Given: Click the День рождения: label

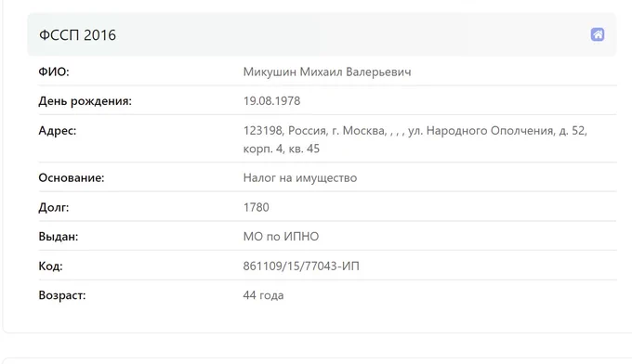Looking at the screenshot, I should click(86, 101).
